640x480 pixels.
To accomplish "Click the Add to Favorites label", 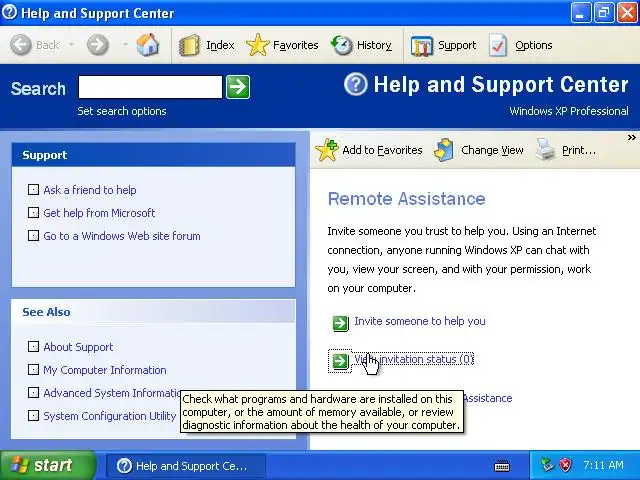I will (382, 150).
